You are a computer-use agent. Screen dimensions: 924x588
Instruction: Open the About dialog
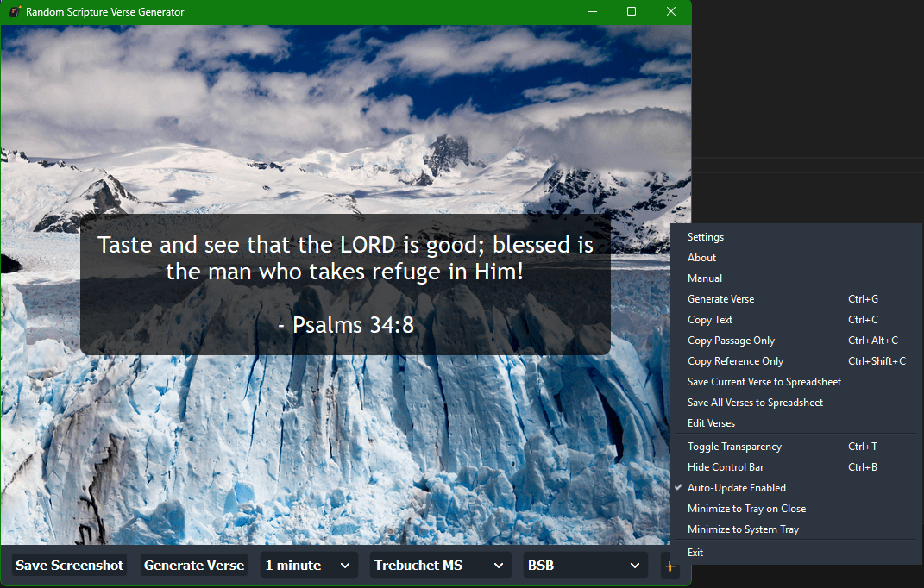click(x=701, y=257)
